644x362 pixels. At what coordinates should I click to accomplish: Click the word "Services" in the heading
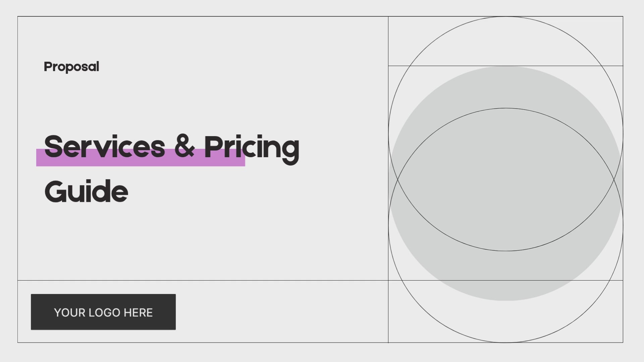(x=105, y=146)
